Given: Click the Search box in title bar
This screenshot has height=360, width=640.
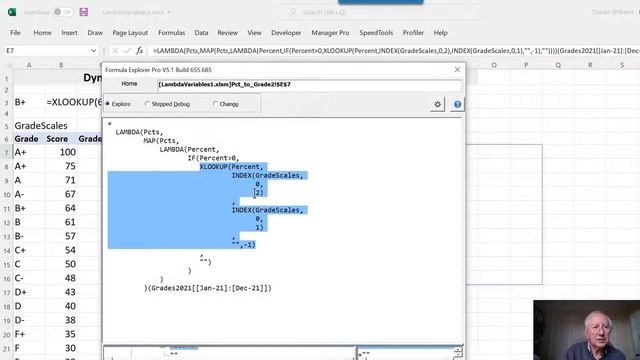Looking at the screenshot, I should coord(380,12).
